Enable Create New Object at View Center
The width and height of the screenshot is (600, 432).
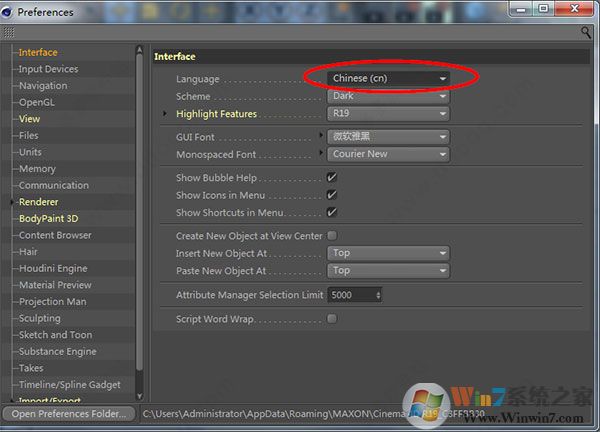(332, 236)
